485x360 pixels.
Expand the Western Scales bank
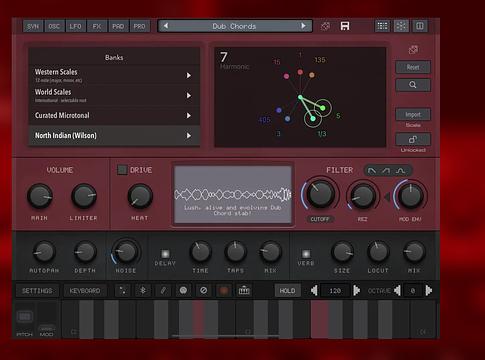point(114,75)
